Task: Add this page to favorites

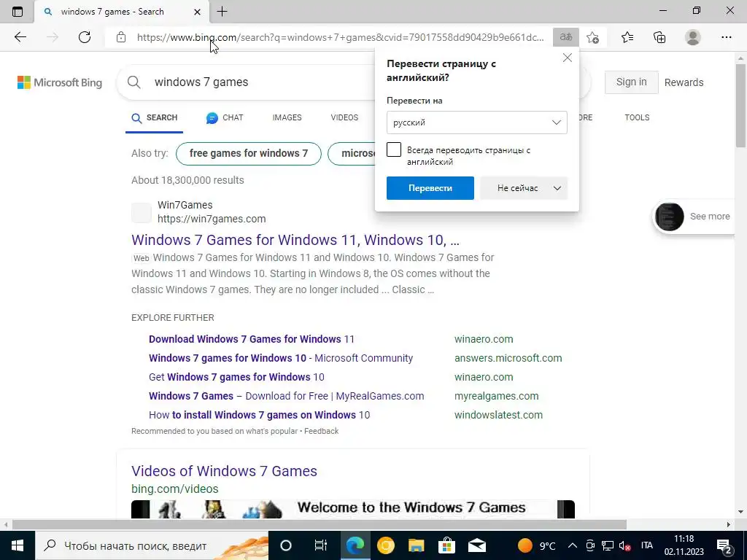Action: coord(592,37)
